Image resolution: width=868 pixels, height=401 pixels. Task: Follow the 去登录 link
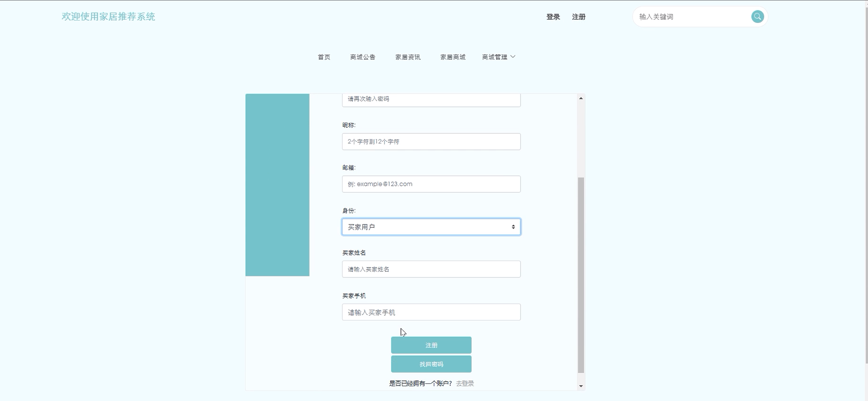(465, 383)
